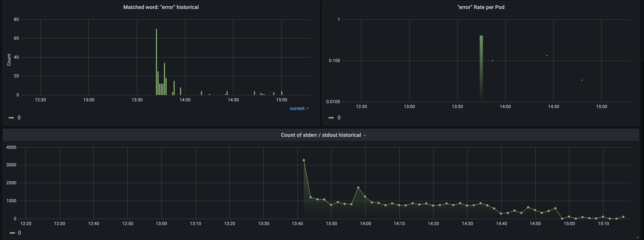Expand the chevron beside the Count of stderr title
The image size is (644, 240).
[365, 135]
